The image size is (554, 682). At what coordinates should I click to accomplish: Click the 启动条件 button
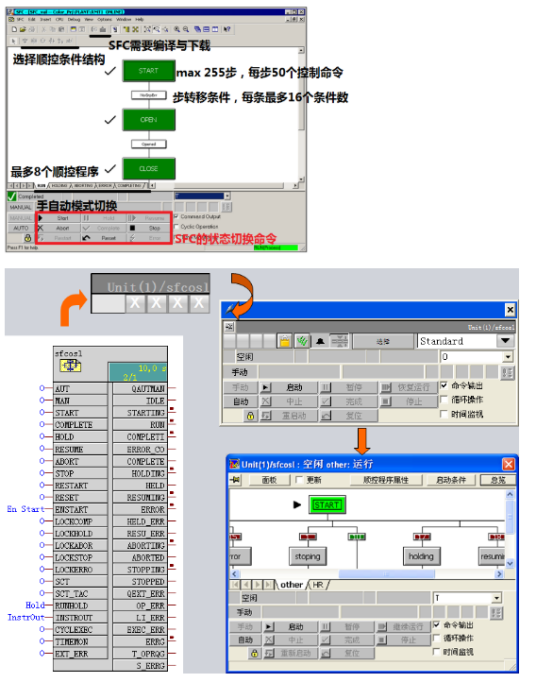[x=451, y=480]
